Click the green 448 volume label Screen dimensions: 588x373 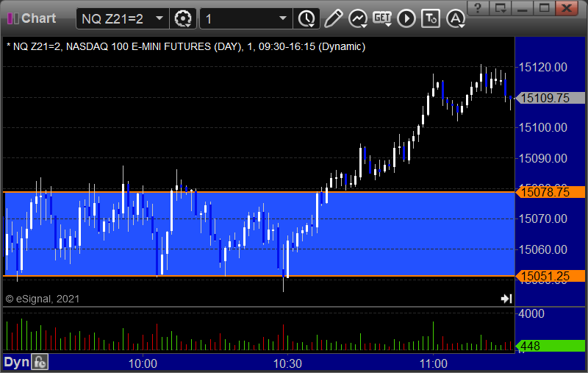[x=550, y=346]
